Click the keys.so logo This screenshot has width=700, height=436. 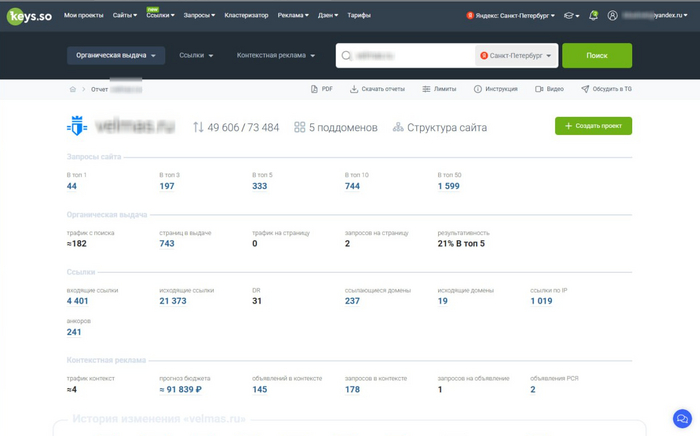[30, 16]
